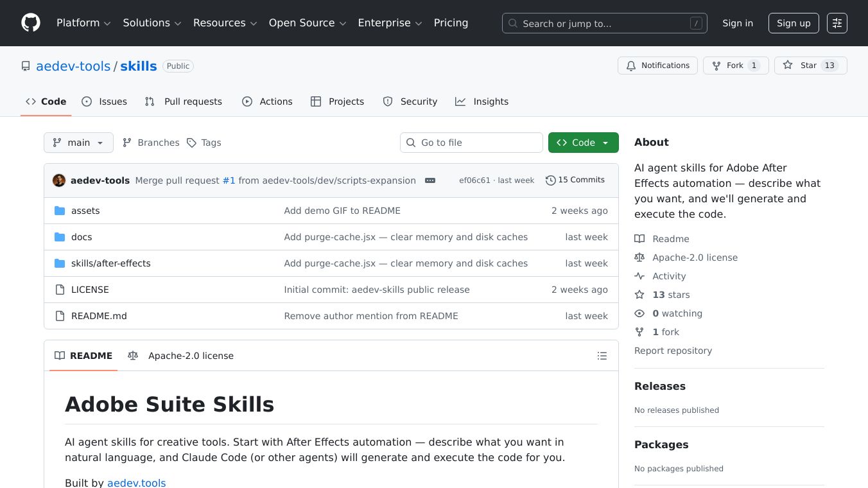Viewport: 868px width, 488px height.
Task: Click the Notifications bell button
Action: click(657, 65)
